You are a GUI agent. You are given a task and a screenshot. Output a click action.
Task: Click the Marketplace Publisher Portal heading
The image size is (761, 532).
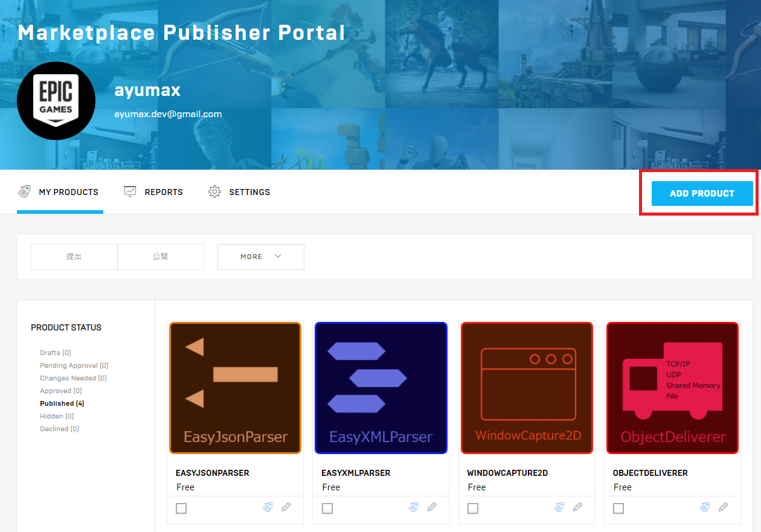pyautogui.click(x=181, y=32)
